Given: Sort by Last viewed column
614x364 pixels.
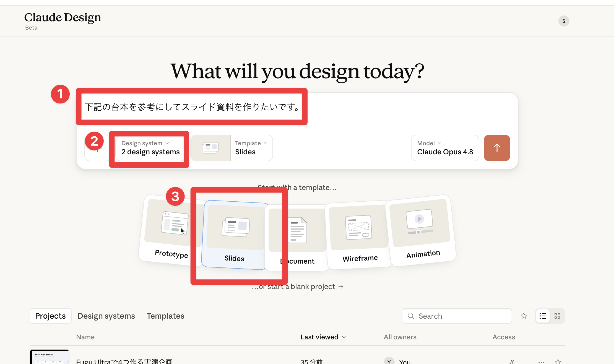Looking at the screenshot, I should (x=323, y=337).
